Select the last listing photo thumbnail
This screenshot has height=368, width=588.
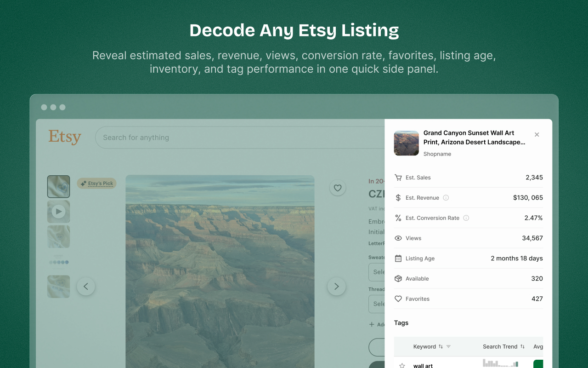tap(58, 287)
